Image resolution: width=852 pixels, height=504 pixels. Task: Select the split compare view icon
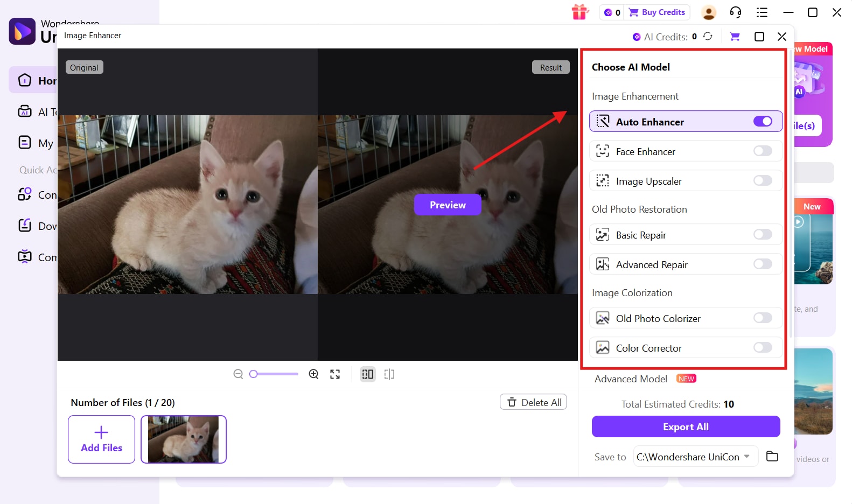(389, 374)
